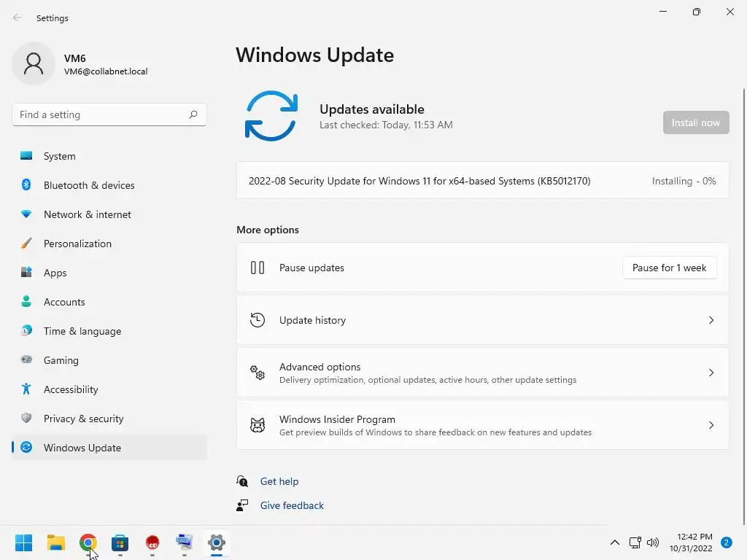Click VM6@collabnet.local account email
The height and width of the screenshot is (560, 747).
point(106,71)
